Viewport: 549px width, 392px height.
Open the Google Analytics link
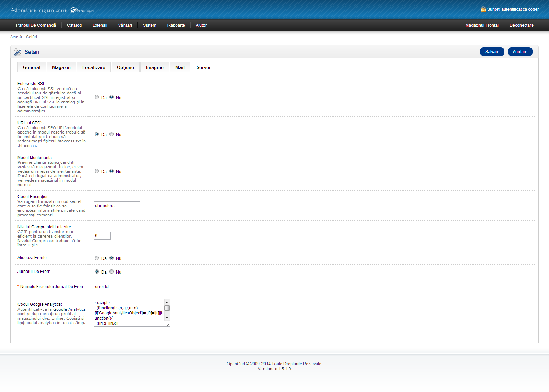69,309
